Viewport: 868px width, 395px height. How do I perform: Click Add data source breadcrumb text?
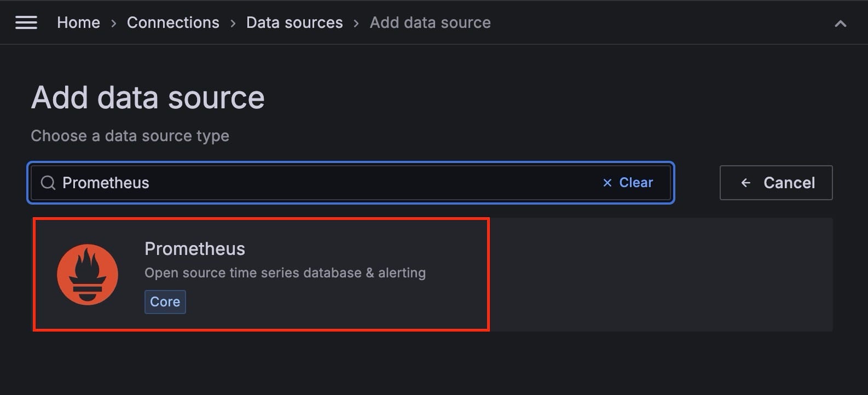(x=430, y=22)
